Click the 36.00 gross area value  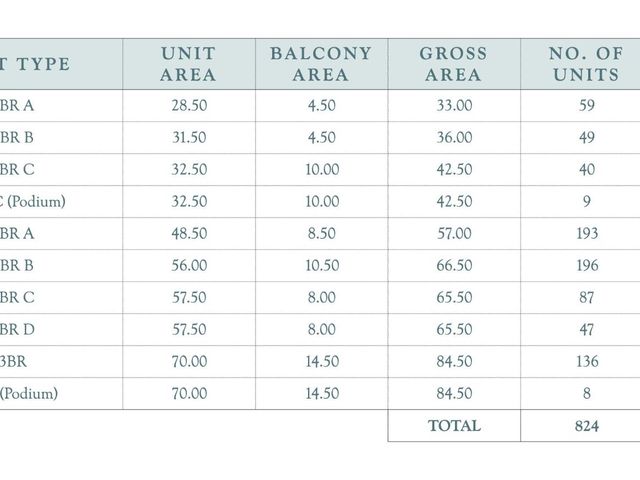[454, 138]
